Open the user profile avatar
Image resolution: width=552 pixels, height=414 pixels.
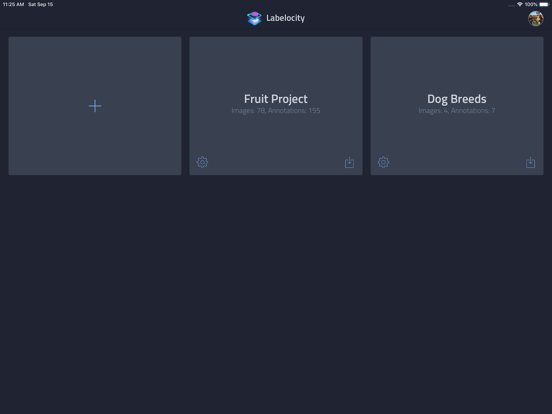point(535,18)
